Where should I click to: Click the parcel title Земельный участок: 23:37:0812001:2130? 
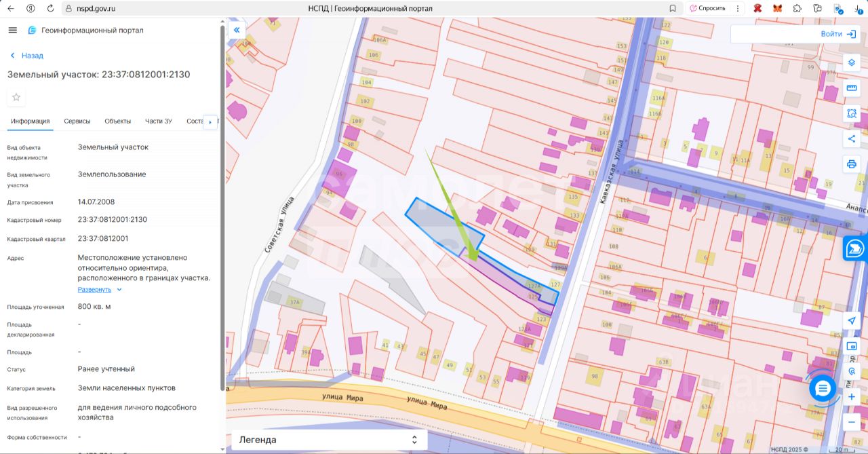[99, 75]
